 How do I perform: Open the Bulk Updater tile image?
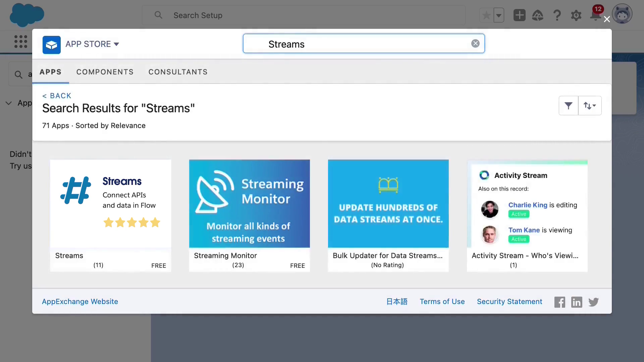point(388,203)
